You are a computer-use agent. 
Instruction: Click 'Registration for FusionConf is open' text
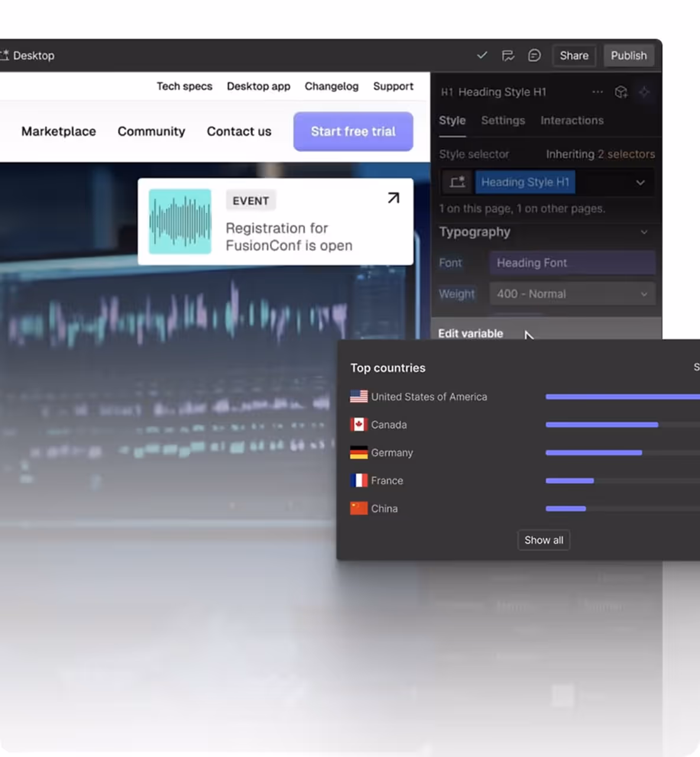pos(289,237)
